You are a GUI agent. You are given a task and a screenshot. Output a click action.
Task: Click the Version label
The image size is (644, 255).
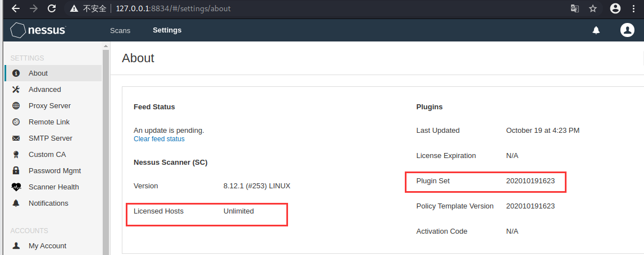coord(146,186)
